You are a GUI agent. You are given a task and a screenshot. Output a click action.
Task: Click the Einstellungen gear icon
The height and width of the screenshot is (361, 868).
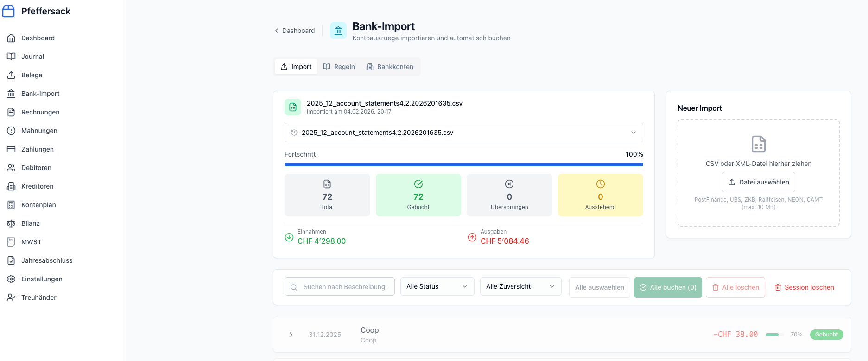click(x=11, y=279)
